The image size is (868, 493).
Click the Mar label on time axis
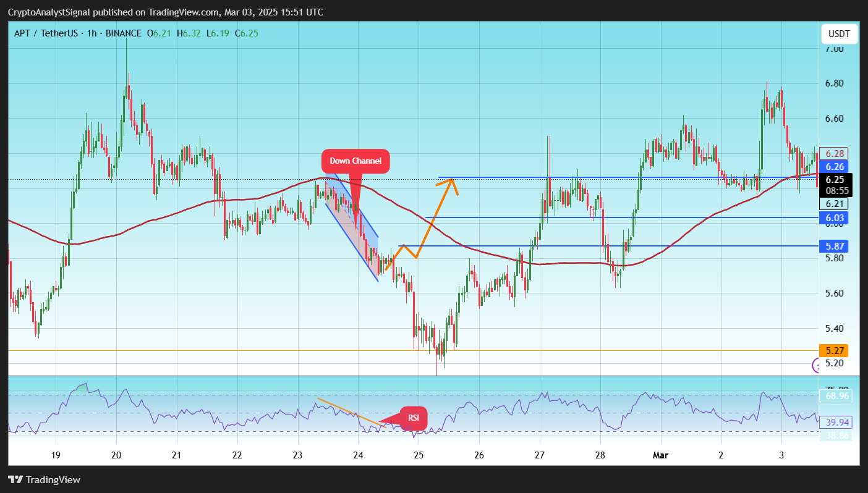661,455
